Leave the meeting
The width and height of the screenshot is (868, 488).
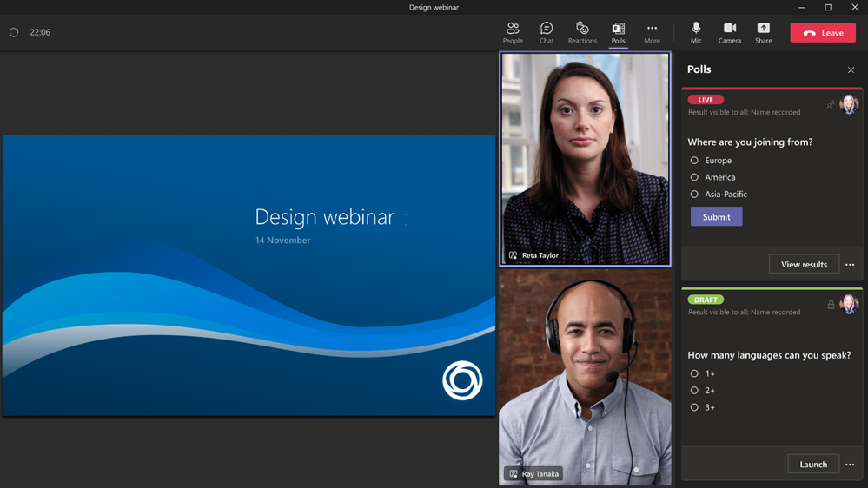(823, 33)
